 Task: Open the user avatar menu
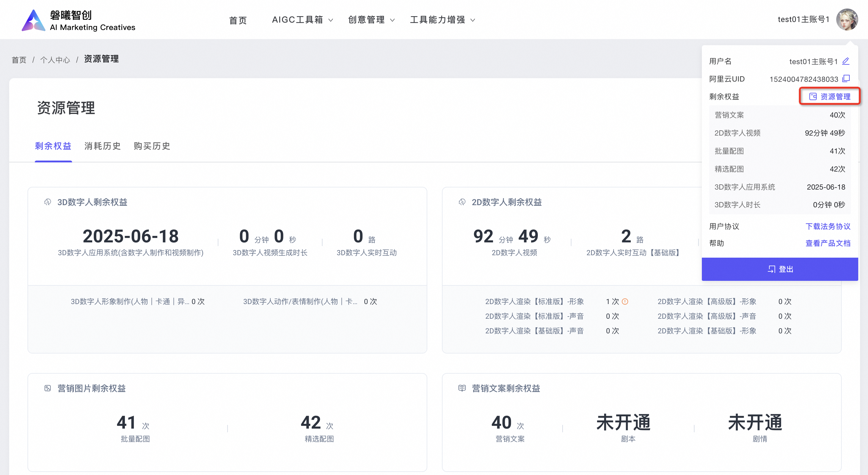point(847,20)
